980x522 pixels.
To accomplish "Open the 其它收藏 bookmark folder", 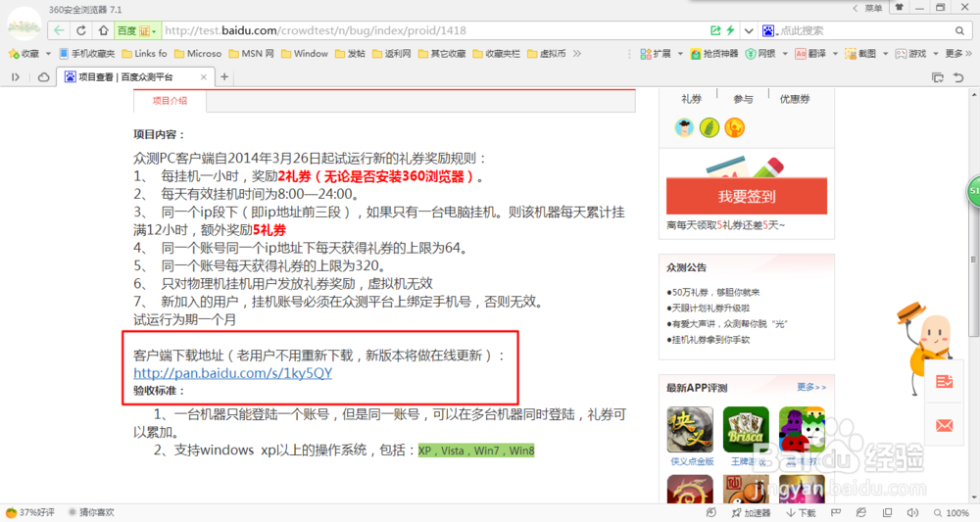I will pyautogui.click(x=442, y=54).
